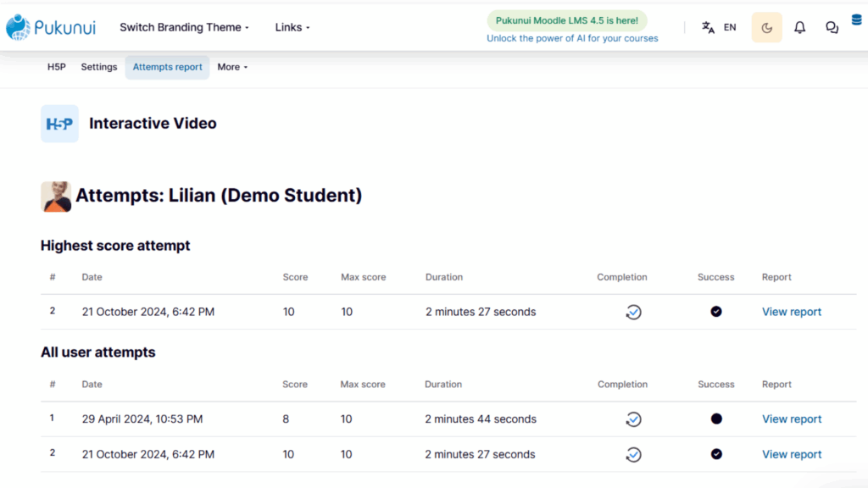Click the Pukunui logo
Viewport: 868px width, 488px height.
tap(51, 27)
